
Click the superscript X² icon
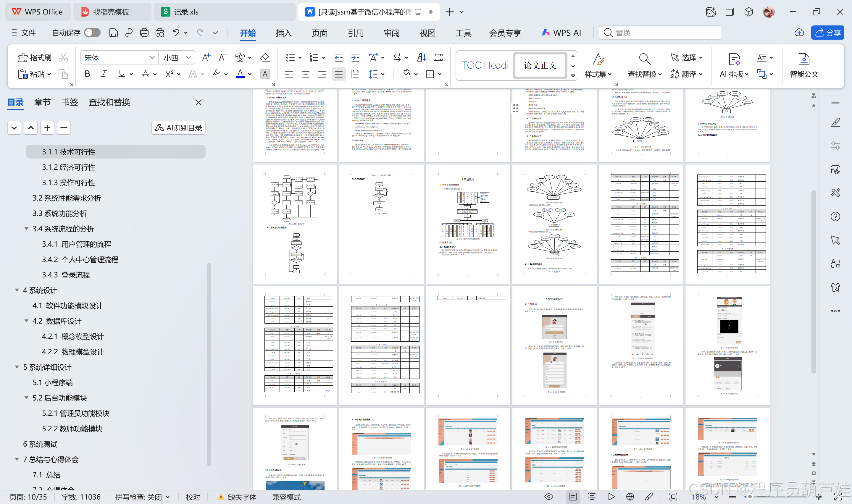[169, 74]
